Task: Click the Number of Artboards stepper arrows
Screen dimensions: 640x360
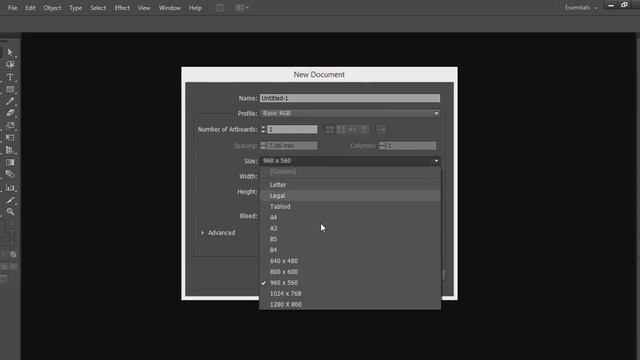Action: tap(263, 129)
